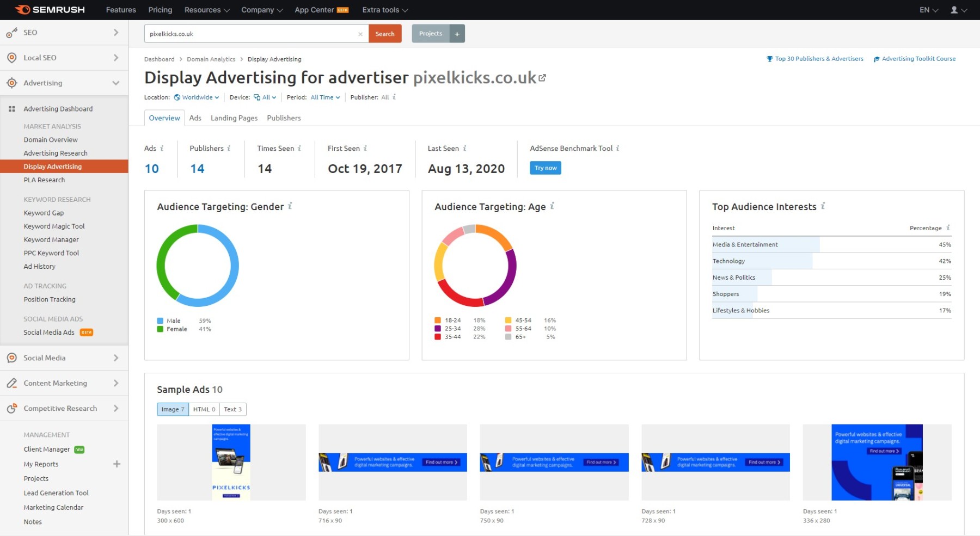This screenshot has width=980, height=536.
Task: Expand the Company menu
Action: pyautogui.click(x=262, y=10)
